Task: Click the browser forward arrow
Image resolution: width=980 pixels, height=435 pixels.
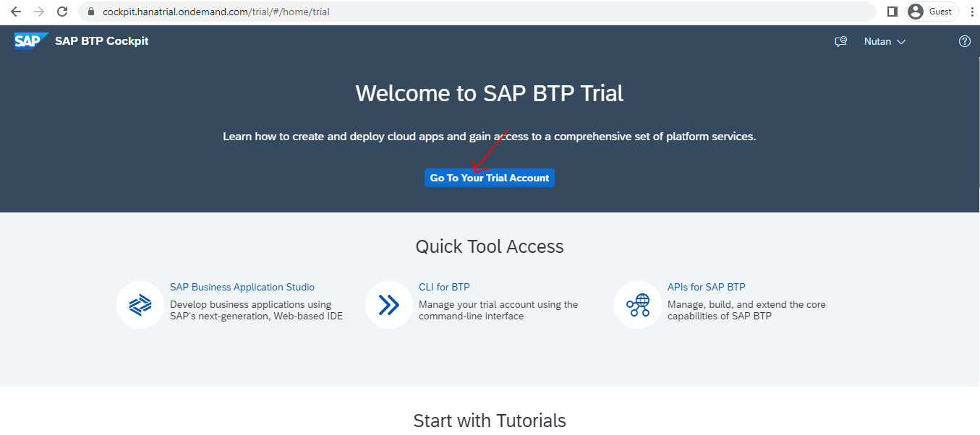Action: coord(39,12)
